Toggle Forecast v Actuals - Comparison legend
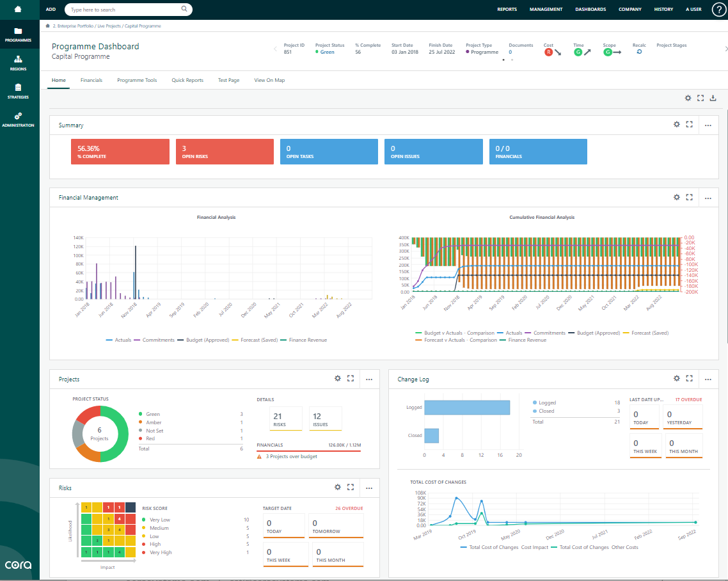Viewport: 728px width, 581px height. point(456,340)
